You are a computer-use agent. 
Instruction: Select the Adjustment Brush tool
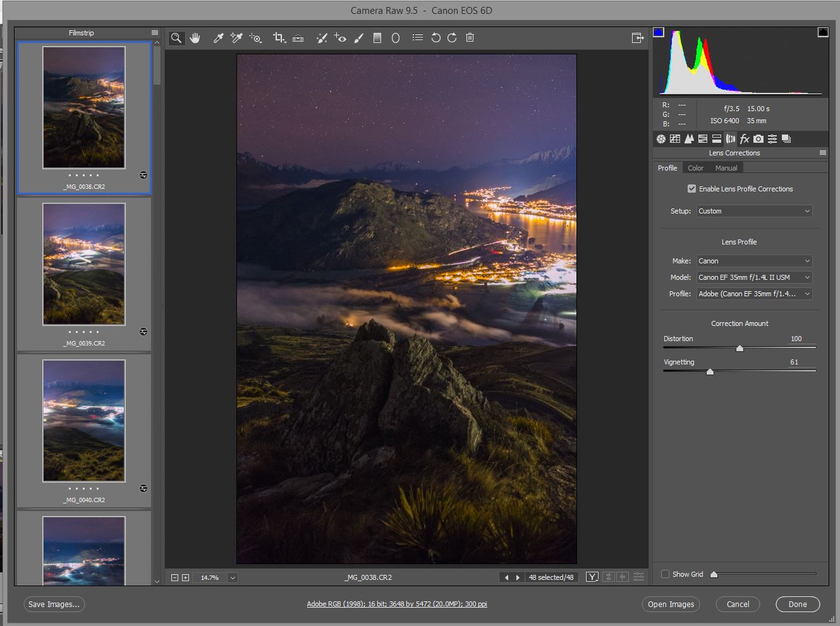(x=358, y=38)
